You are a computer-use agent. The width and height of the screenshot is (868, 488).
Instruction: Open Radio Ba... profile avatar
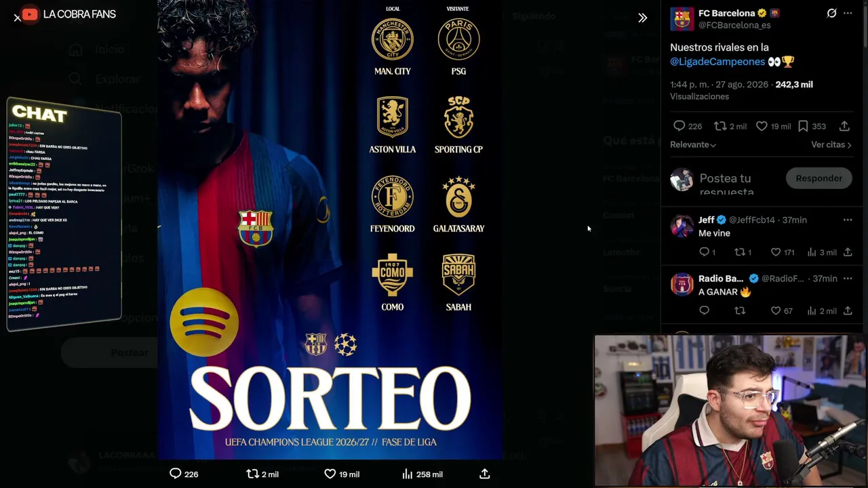tap(682, 285)
